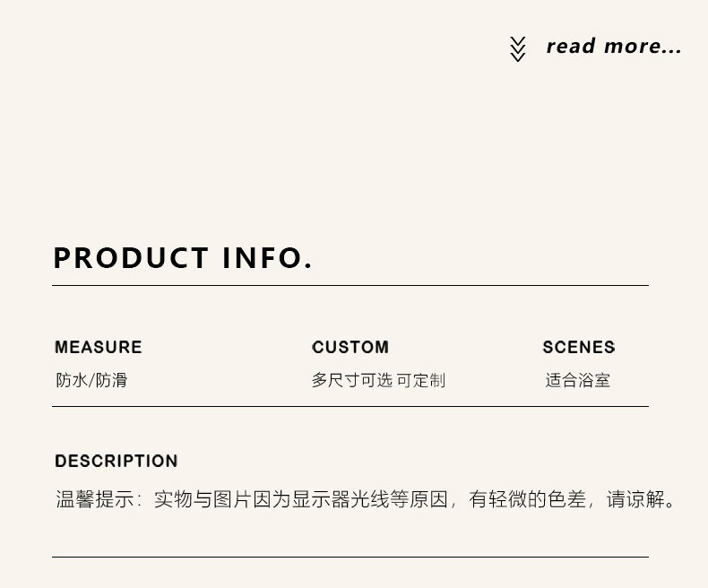This screenshot has width=708, height=588.
Task: Select the CUSTOM label
Action: [350, 348]
